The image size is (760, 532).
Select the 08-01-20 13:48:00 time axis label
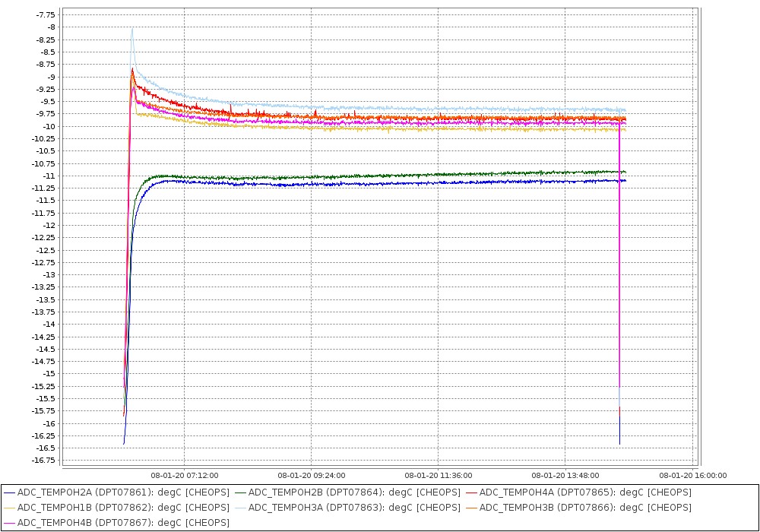565,476
